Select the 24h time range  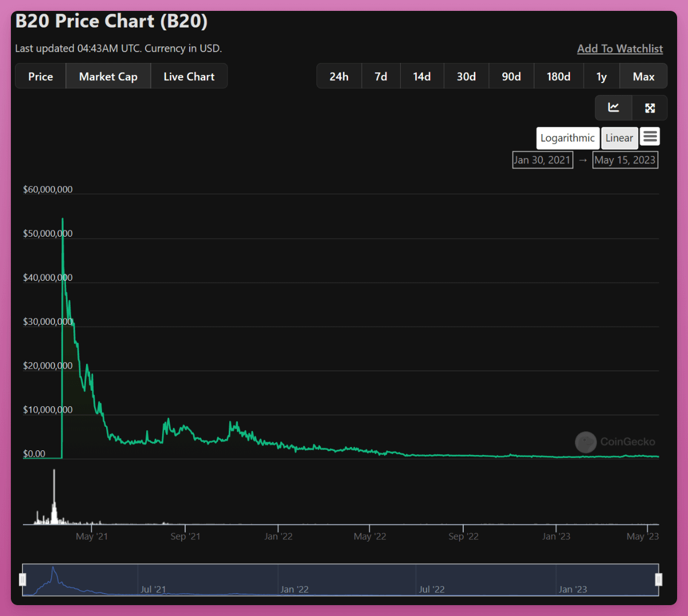339,76
